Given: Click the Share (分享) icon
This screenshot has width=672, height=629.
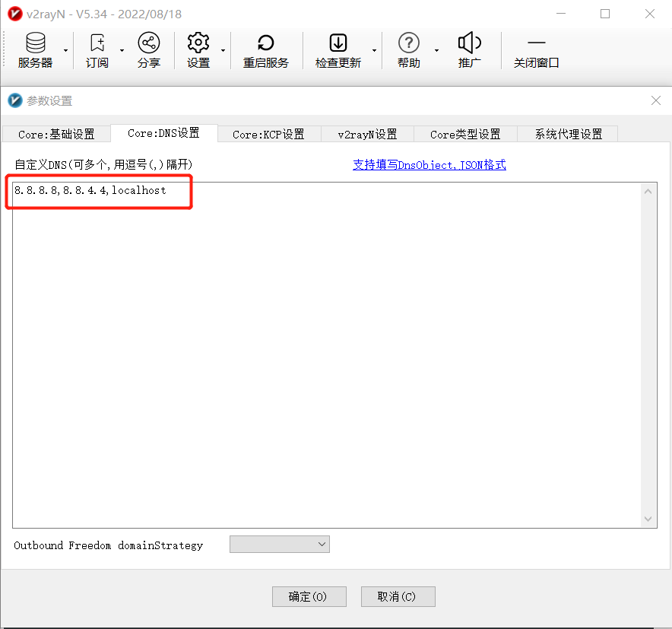Looking at the screenshot, I should tap(149, 43).
